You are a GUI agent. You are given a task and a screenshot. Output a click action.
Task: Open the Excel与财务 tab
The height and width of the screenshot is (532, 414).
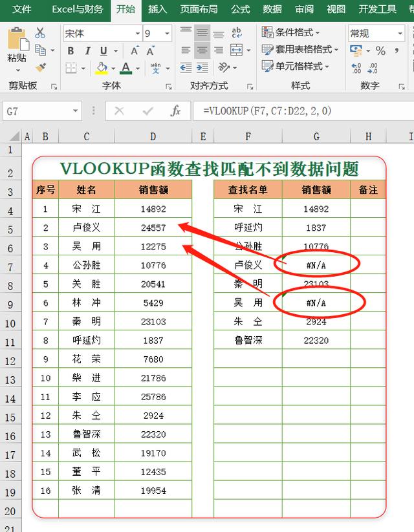point(78,9)
